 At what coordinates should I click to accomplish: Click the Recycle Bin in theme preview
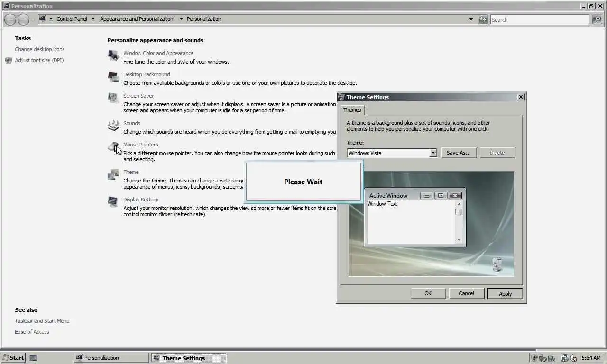tap(497, 264)
